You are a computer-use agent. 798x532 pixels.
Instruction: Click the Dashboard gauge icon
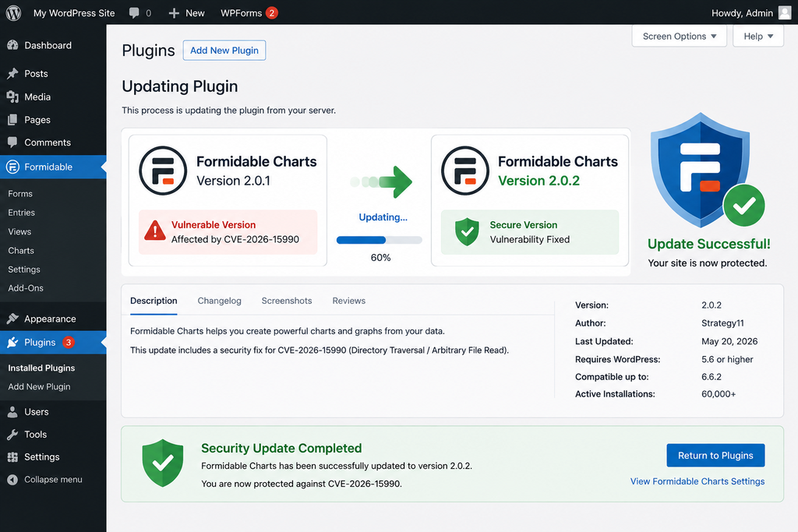click(12, 45)
